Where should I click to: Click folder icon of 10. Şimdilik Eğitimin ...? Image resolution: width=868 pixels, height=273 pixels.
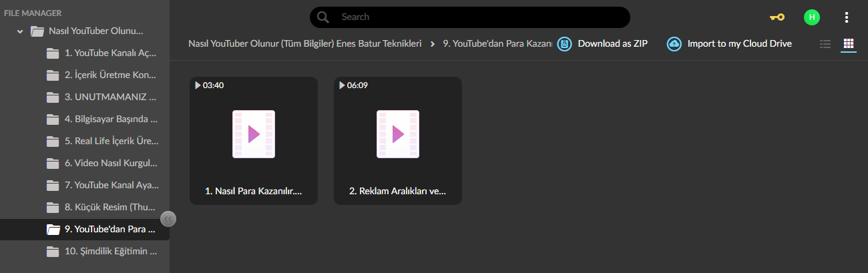click(x=53, y=252)
